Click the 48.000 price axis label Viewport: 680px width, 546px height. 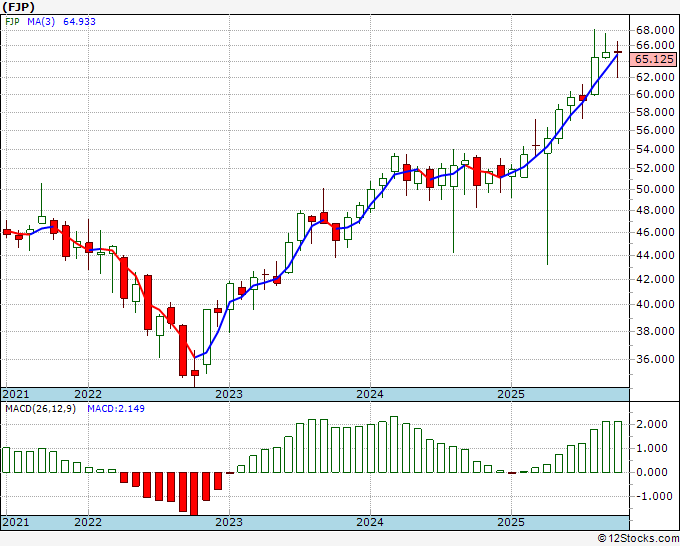point(655,210)
